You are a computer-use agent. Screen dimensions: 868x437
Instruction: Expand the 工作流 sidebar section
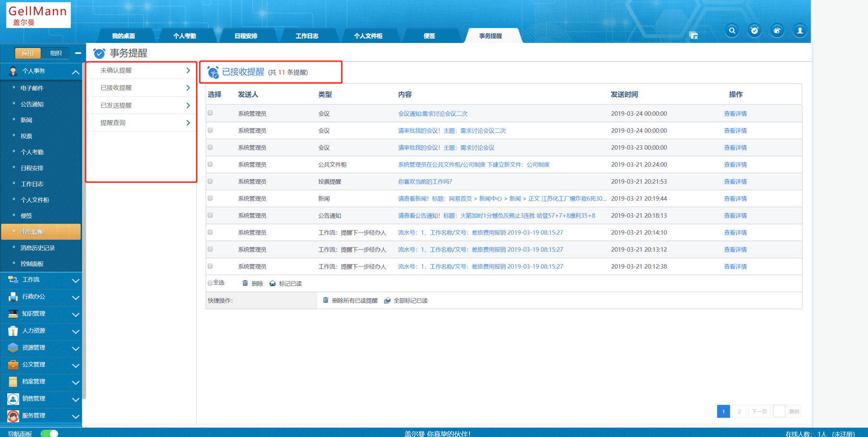[x=75, y=280]
